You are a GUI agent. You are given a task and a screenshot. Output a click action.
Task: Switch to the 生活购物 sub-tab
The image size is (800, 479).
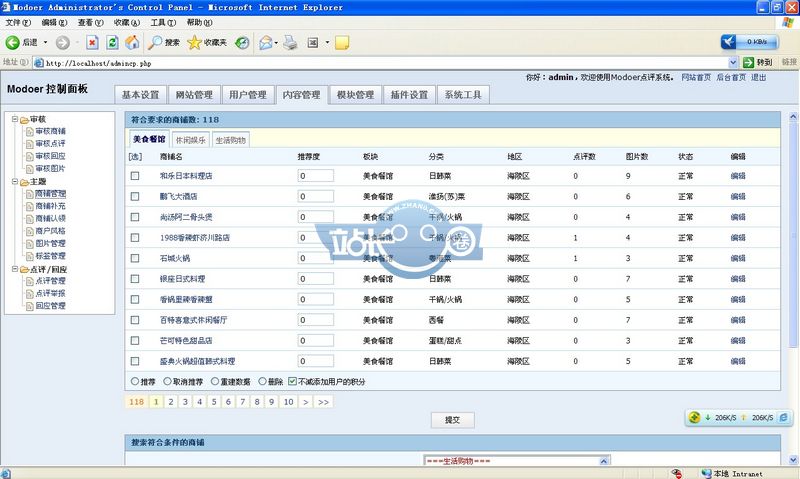(231, 140)
